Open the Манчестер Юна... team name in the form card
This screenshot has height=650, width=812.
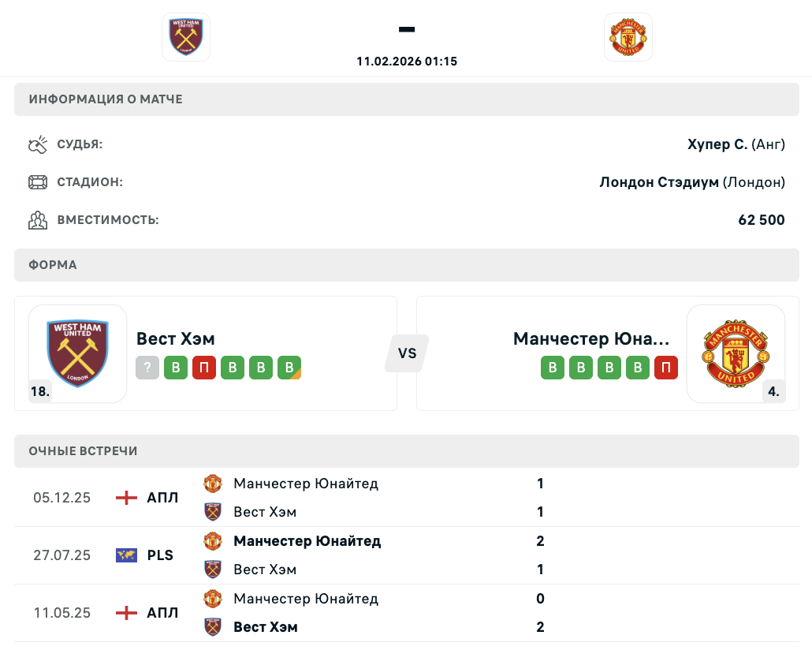click(591, 338)
